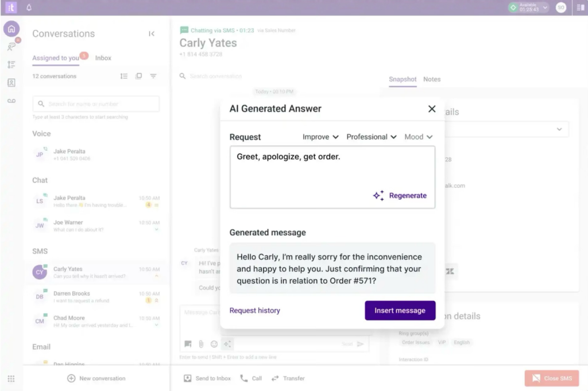
Task: Open the emoji picker in the message composer
Action: tap(214, 343)
